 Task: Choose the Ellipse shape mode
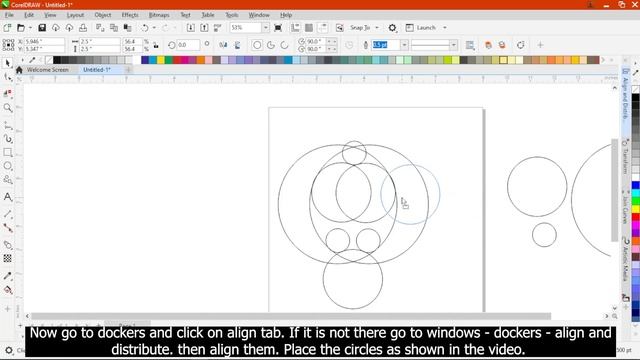pos(257,45)
